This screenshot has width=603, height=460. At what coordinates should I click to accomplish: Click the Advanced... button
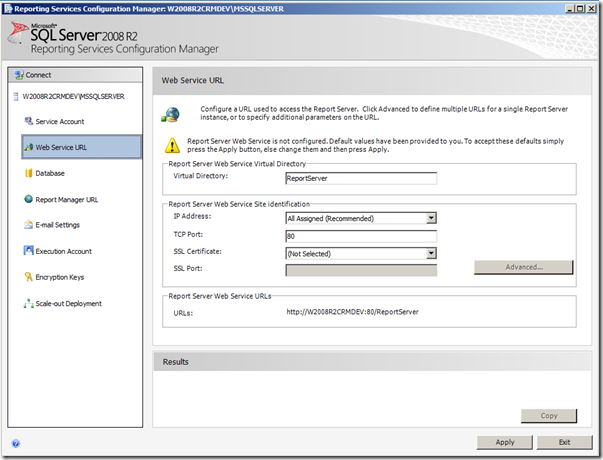point(524,267)
